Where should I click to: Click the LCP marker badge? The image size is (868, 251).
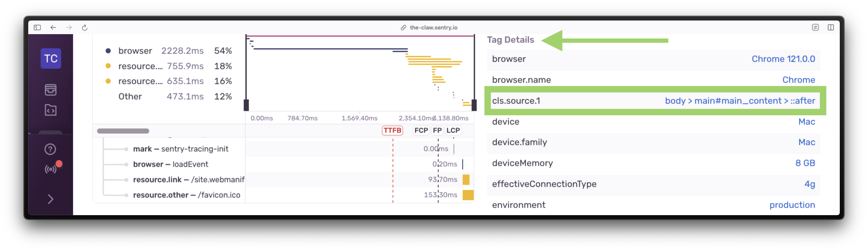tap(453, 131)
